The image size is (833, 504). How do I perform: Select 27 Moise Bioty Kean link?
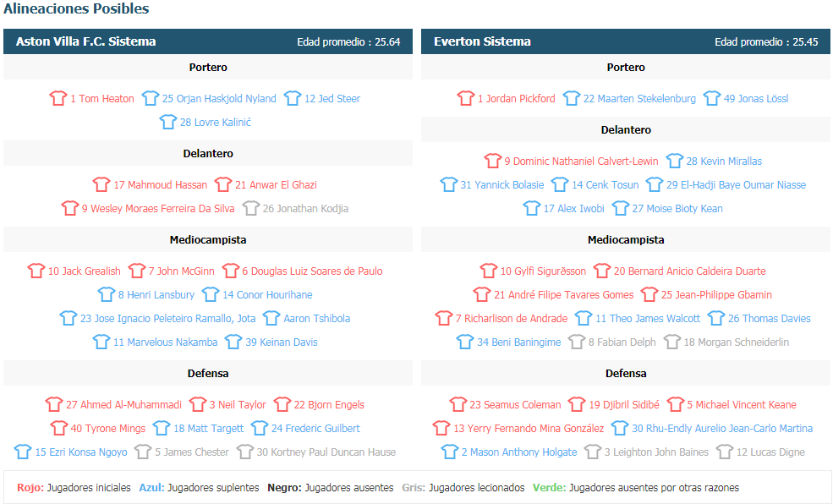[677, 208]
